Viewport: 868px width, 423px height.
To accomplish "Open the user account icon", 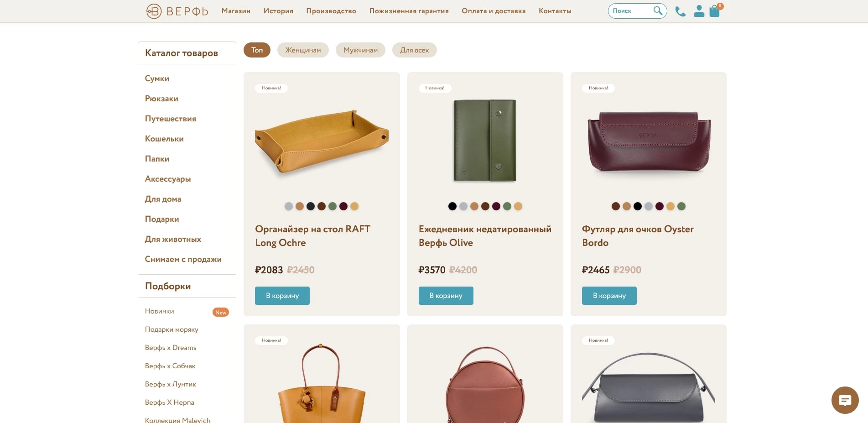I will tap(699, 11).
